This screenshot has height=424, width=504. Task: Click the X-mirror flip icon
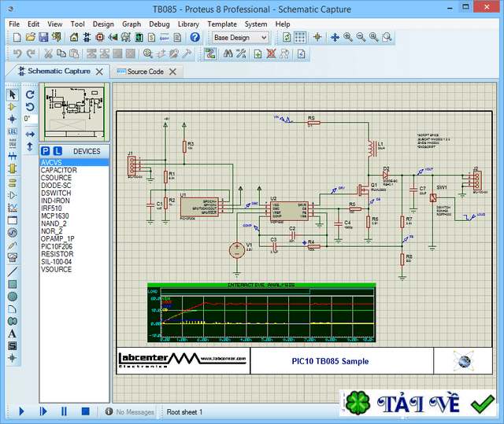[x=30, y=132]
